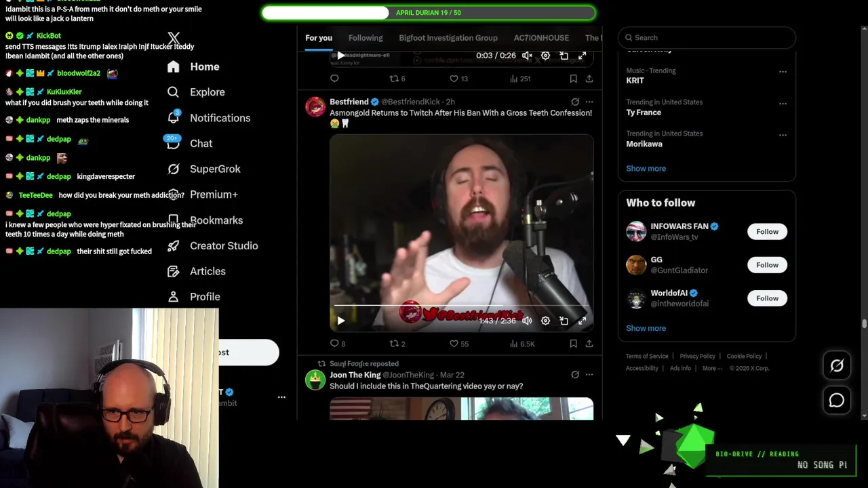868x488 pixels.
Task: Open Profile in the sidebar
Action: pos(194,297)
